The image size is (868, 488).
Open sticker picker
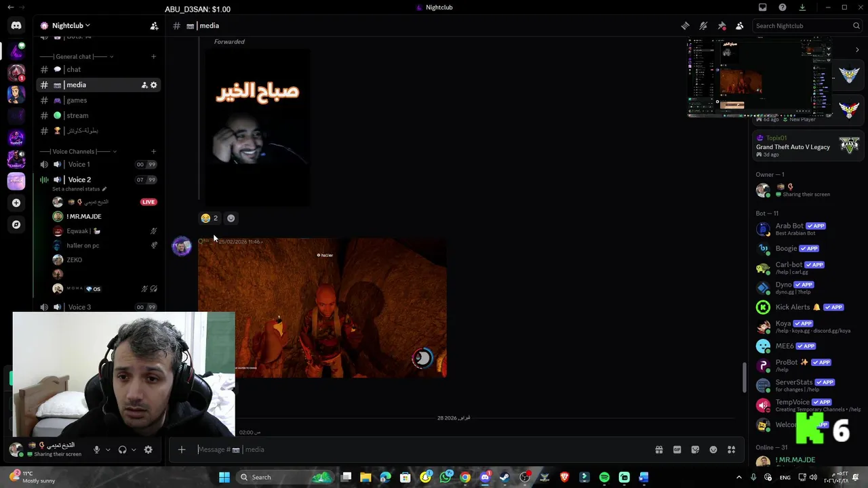pos(695,449)
